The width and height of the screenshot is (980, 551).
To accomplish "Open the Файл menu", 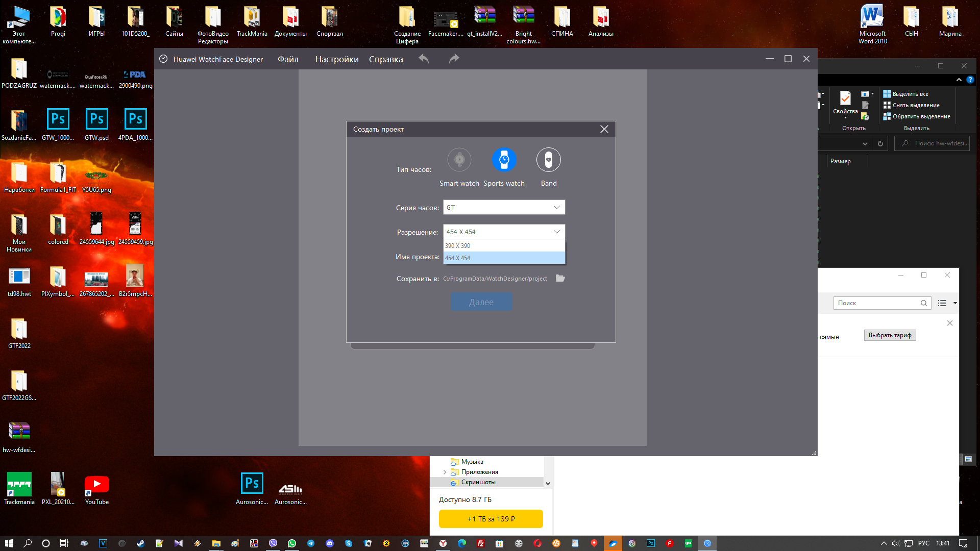I will tap(288, 59).
